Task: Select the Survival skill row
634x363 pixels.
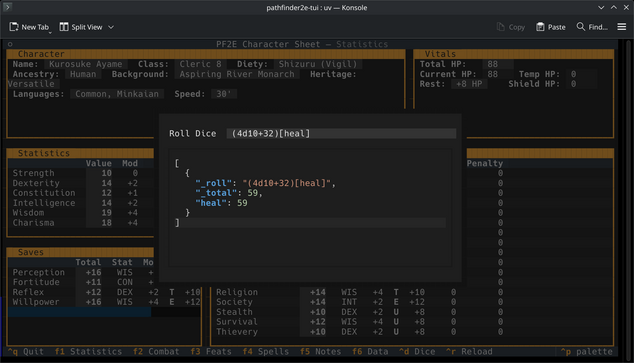Action: [x=412, y=321]
